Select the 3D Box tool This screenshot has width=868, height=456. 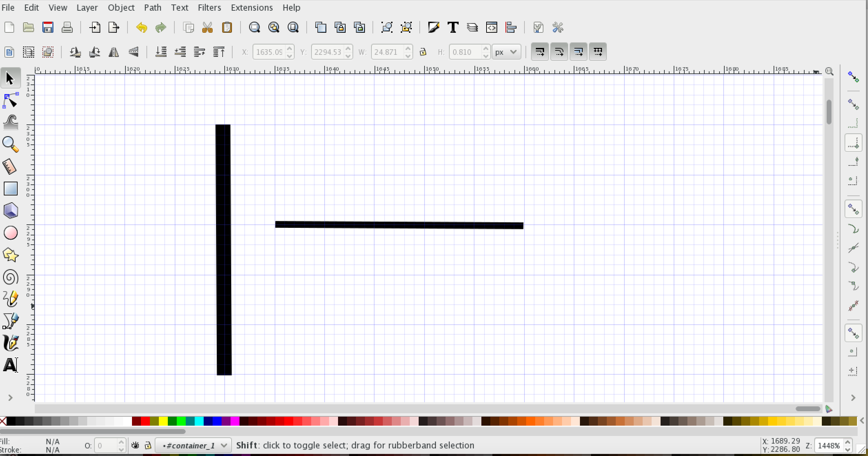point(10,211)
